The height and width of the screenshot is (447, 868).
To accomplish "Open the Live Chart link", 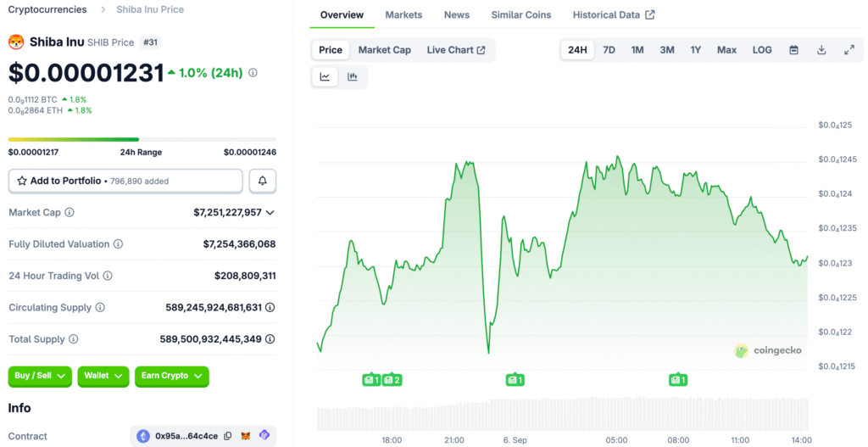I will pos(456,50).
